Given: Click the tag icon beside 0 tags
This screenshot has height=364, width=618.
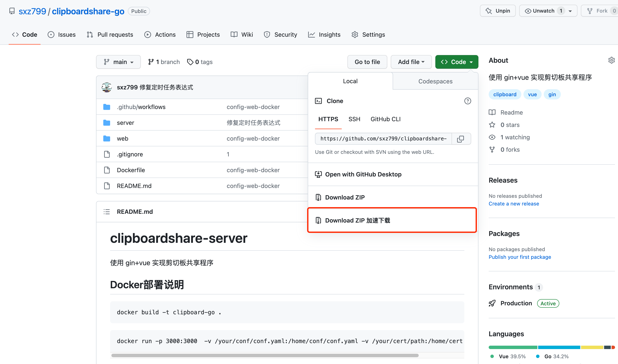Looking at the screenshot, I should (190, 62).
